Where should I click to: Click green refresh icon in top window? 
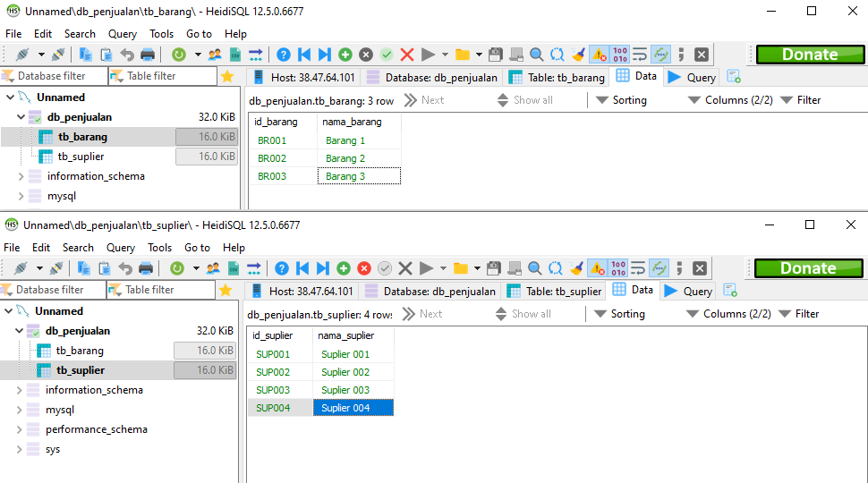[178, 55]
